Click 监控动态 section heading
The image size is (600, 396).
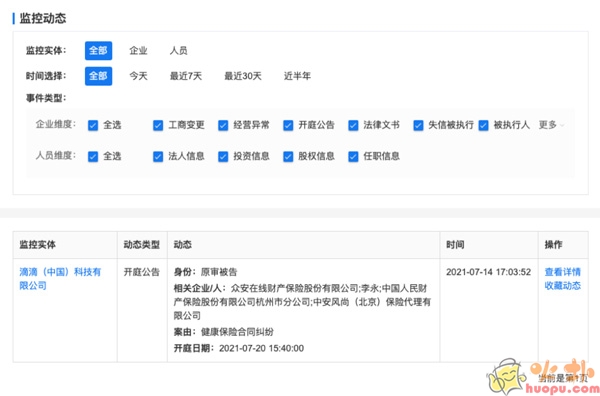(x=43, y=18)
